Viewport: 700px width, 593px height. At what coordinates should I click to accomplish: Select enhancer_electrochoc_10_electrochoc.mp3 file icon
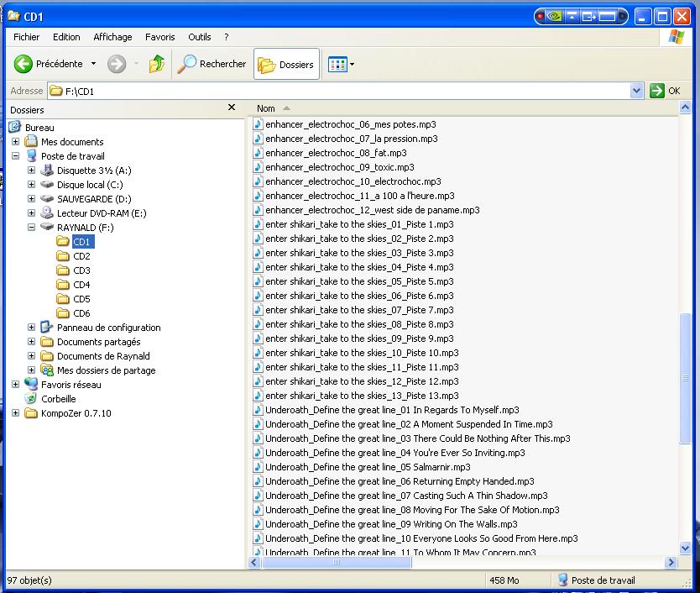(x=258, y=181)
